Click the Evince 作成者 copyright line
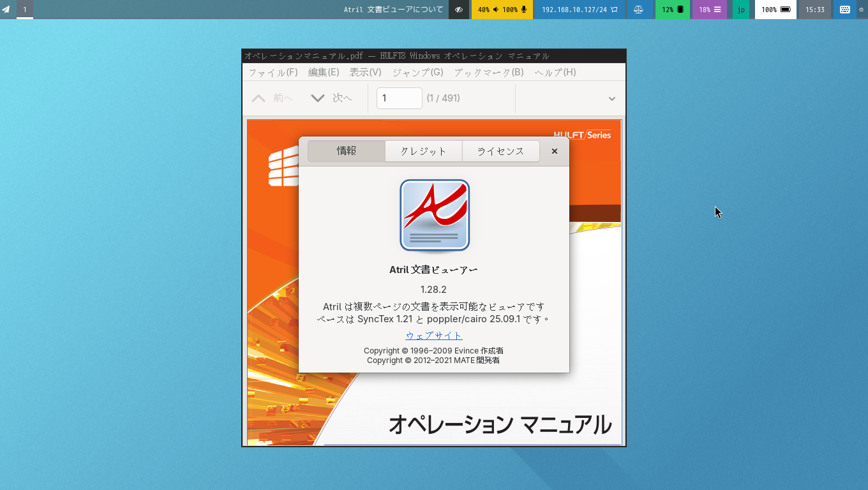The image size is (868, 490). coord(433,351)
